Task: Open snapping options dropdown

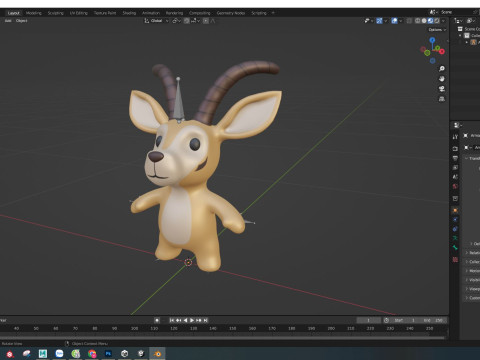Action: click(195, 21)
